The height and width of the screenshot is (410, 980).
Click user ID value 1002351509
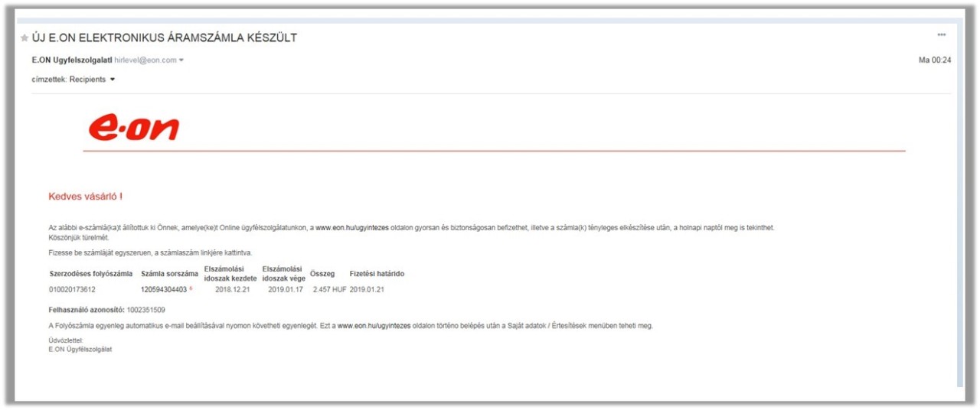pos(145,310)
